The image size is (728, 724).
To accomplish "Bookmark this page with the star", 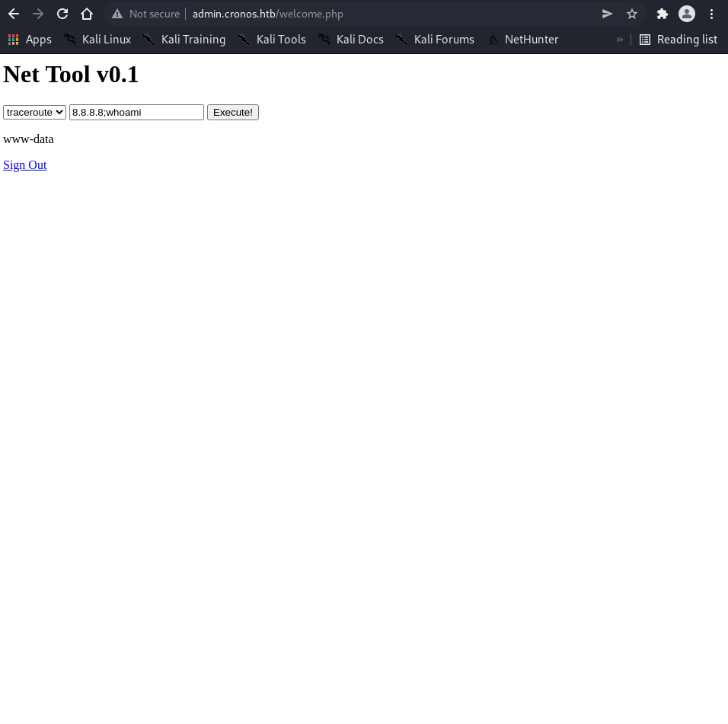I will 632,14.
